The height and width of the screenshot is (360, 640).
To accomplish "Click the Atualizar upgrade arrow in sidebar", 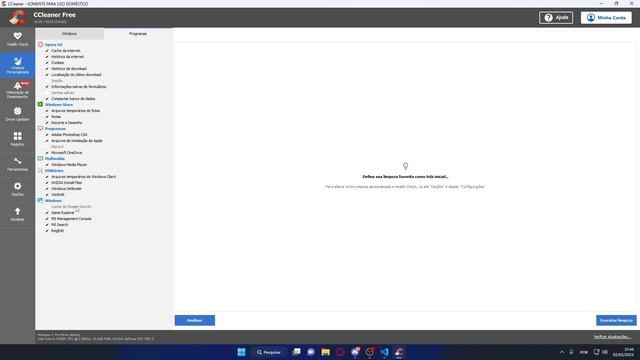I will click(18, 214).
